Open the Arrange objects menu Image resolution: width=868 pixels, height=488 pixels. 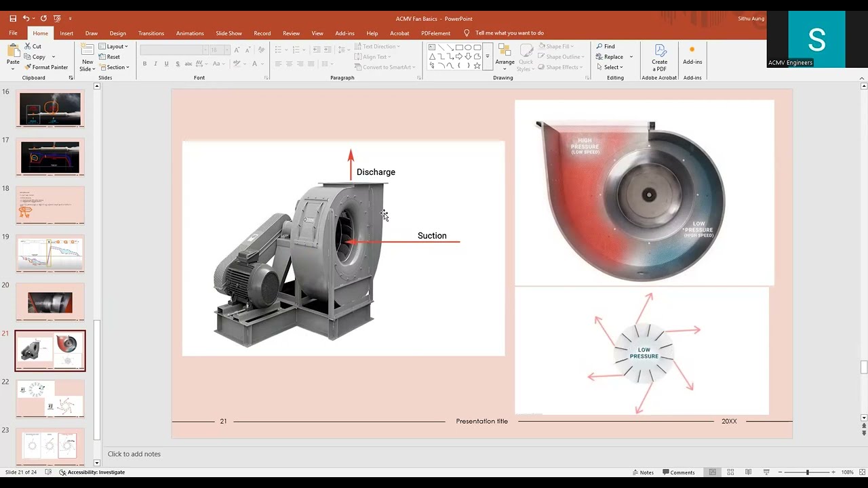click(x=505, y=57)
